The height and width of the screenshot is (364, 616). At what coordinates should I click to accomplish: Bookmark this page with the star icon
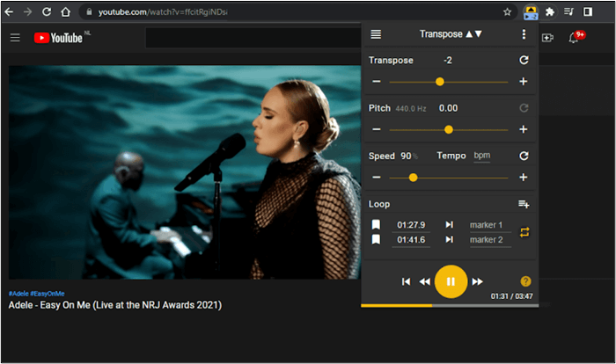tap(507, 12)
